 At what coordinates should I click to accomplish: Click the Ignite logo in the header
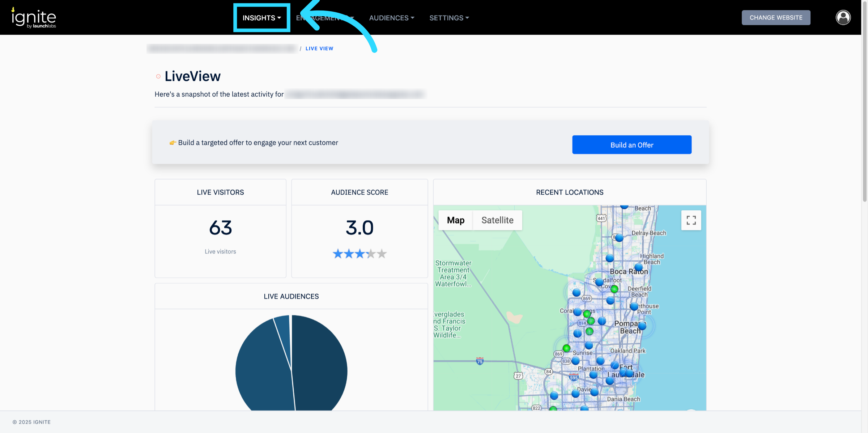[34, 18]
